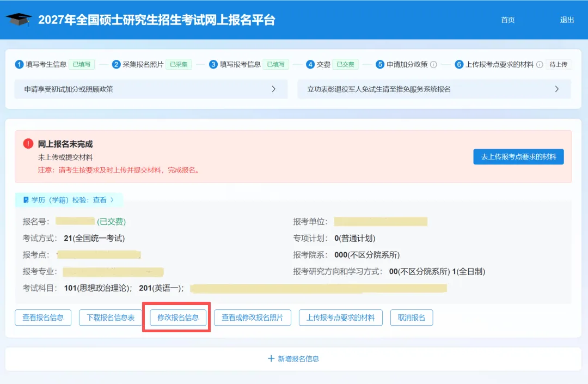The width and height of the screenshot is (588, 384).
Task: Open step 采集报名照片
Action: pos(143,64)
